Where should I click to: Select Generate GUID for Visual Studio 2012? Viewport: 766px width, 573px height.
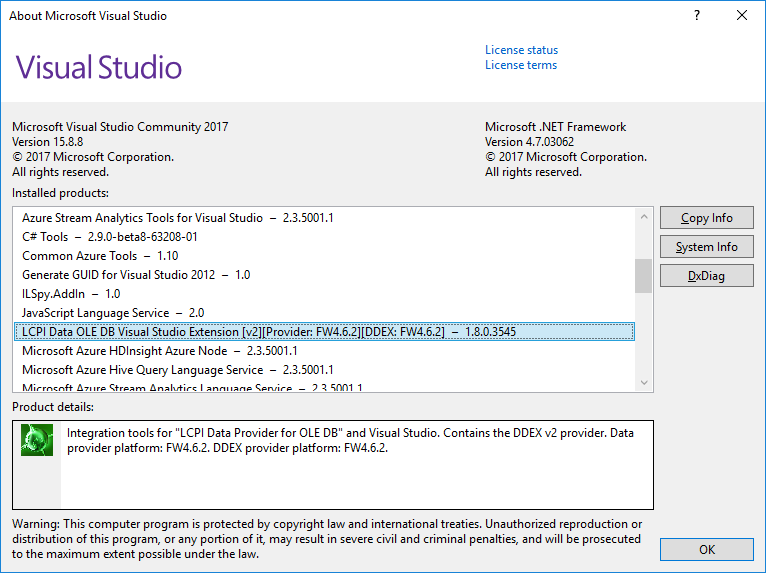coord(325,275)
